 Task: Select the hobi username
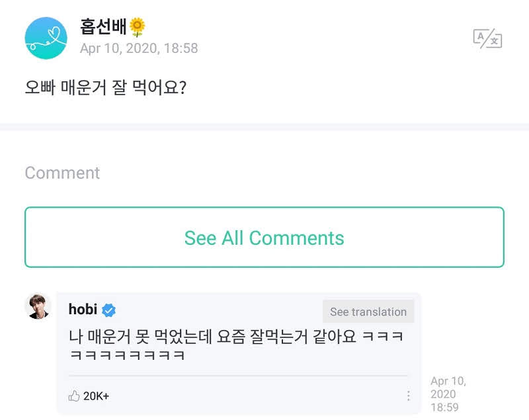[83, 309]
